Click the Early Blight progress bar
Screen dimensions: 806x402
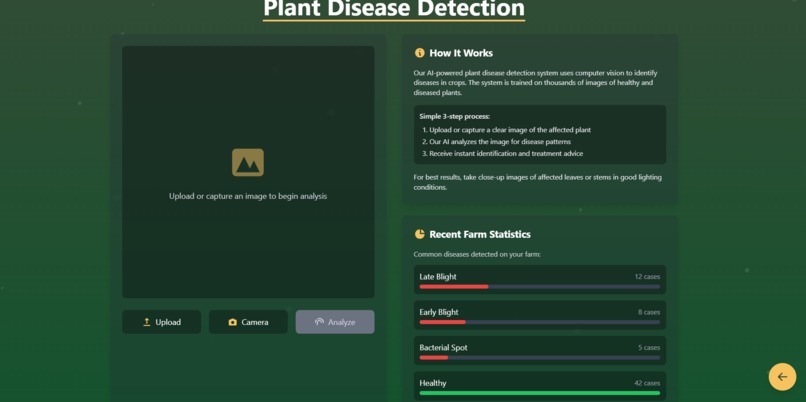(540, 322)
